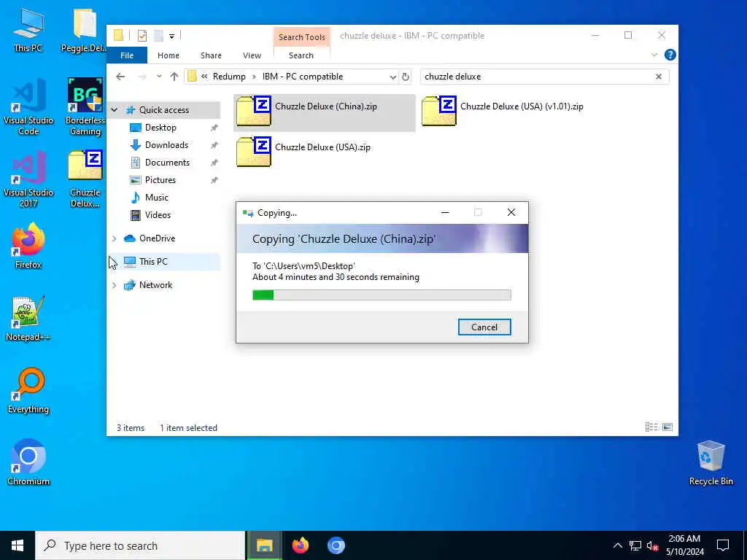Launch Chromium desktop shortcut

(x=28, y=463)
